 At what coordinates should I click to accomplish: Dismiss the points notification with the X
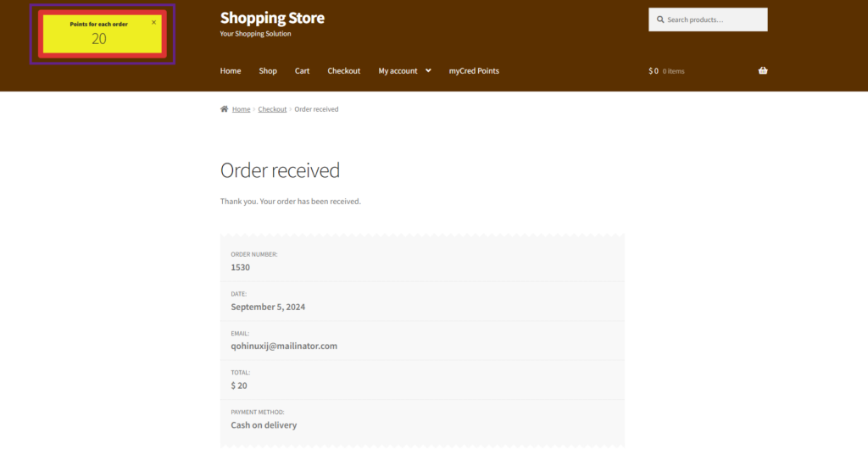(x=153, y=23)
